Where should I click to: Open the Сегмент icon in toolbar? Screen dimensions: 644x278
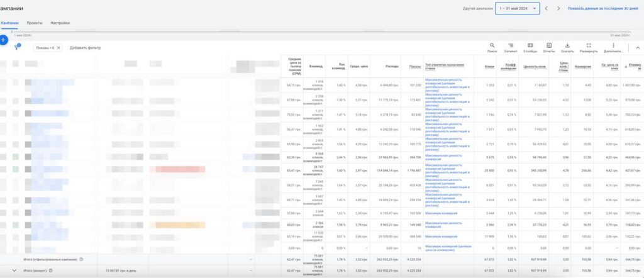(511, 46)
